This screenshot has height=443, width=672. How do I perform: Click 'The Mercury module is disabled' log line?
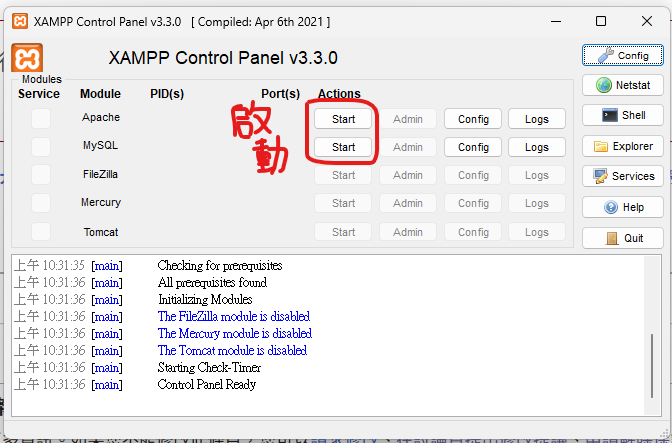[x=235, y=333]
